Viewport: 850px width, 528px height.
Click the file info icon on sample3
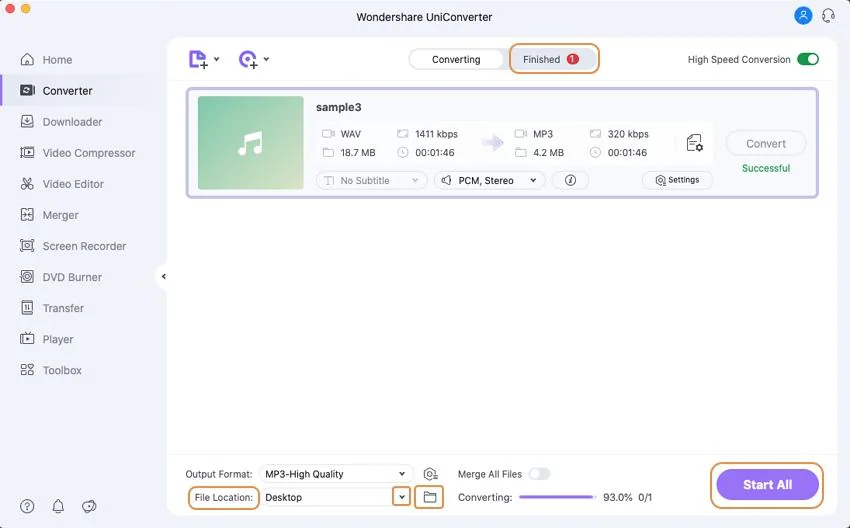pos(570,181)
